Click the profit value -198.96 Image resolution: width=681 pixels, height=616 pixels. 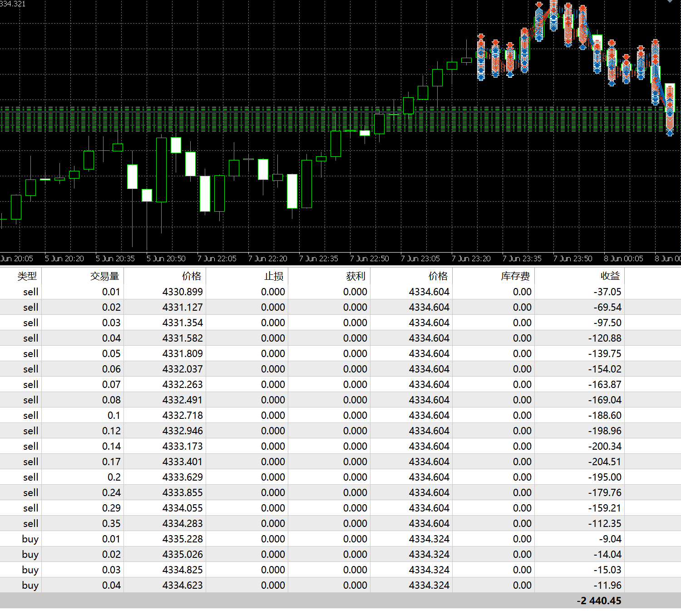pos(605,431)
